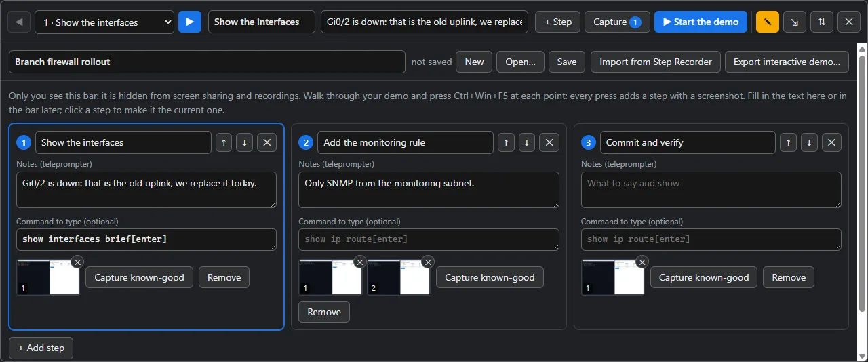Open the step 1 screenshot thumbnail
Viewport: 868px width, 362px height.
(x=47, y=277)
